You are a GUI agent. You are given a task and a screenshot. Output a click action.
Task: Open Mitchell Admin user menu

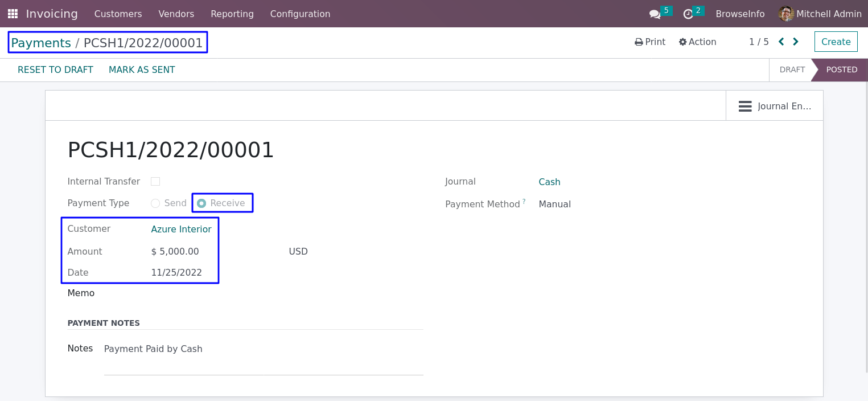820,14
